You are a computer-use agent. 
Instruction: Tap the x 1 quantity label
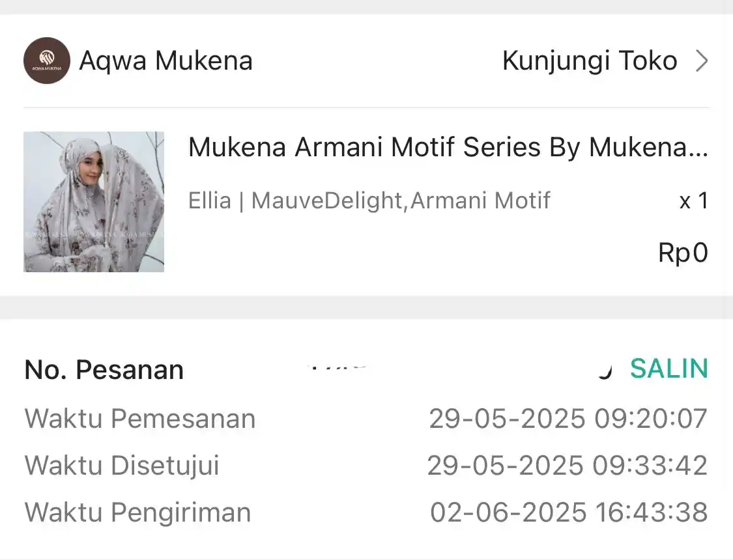click(694, 201)
